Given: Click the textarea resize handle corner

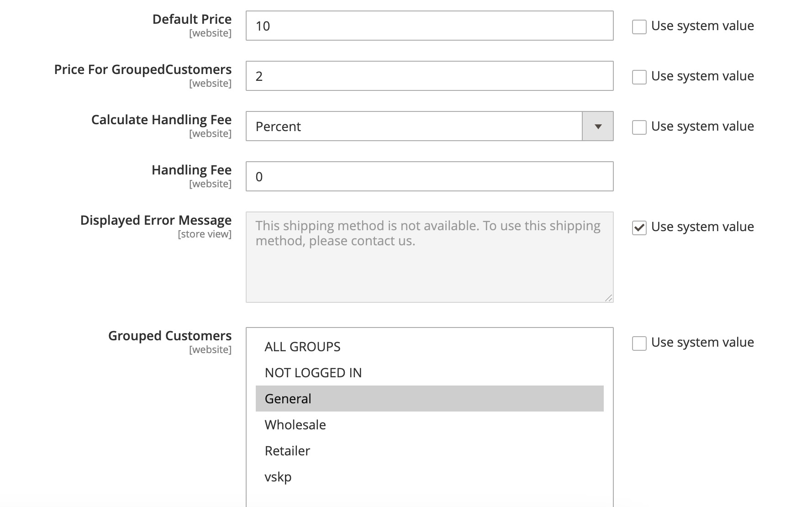Looking at the screenshot, I should point(608,298).
